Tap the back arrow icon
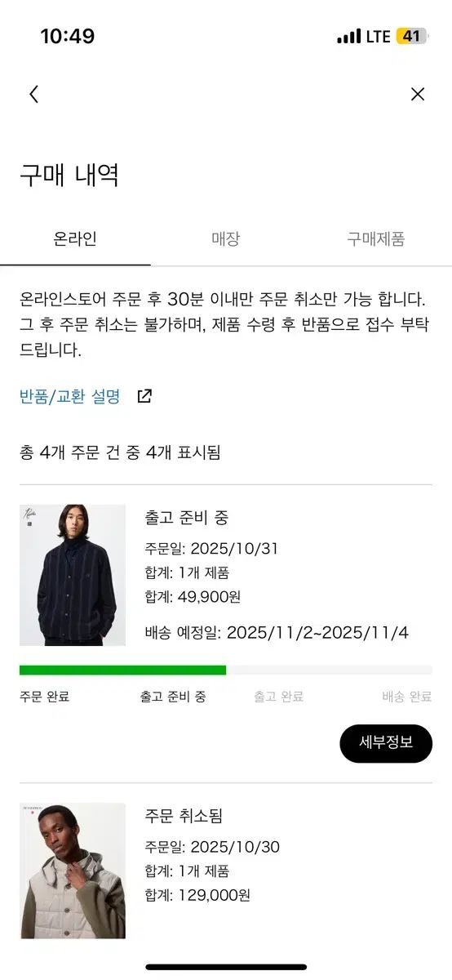 coord(33,94)
